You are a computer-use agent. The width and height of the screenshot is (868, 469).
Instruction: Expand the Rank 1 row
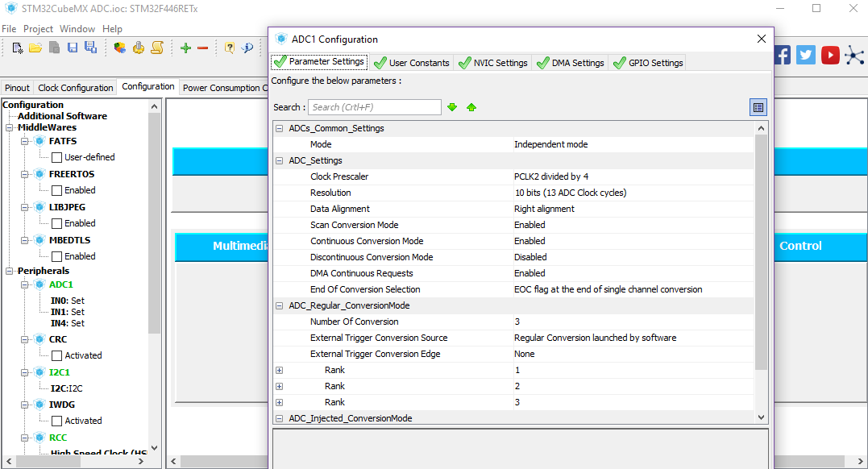280,371
